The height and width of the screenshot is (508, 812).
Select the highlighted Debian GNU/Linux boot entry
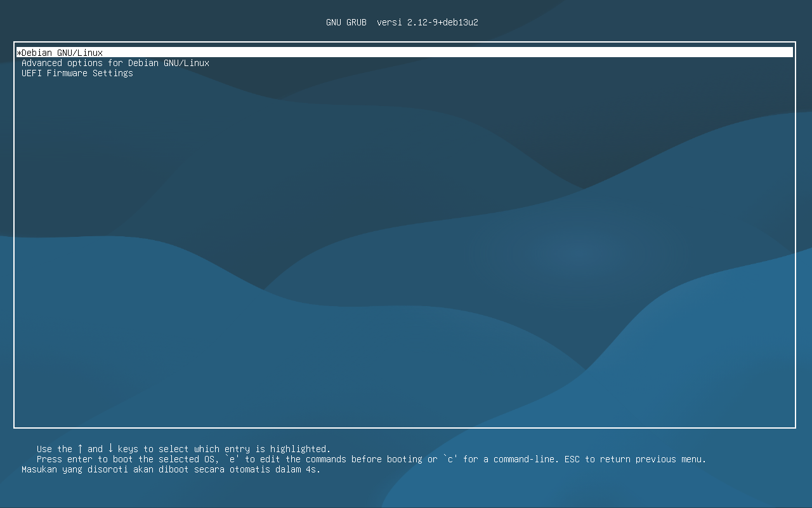point(405,53)
